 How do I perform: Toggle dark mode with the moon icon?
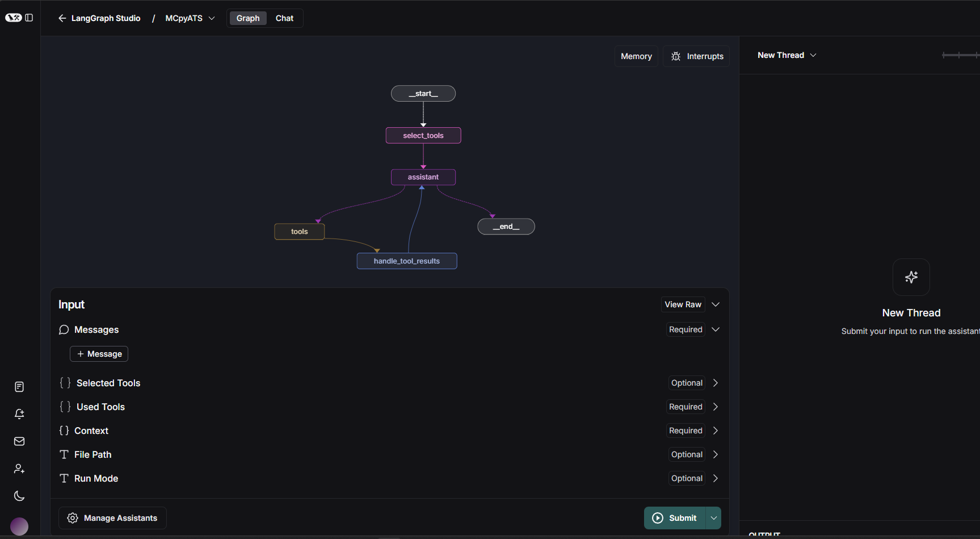tap(19, 496)
